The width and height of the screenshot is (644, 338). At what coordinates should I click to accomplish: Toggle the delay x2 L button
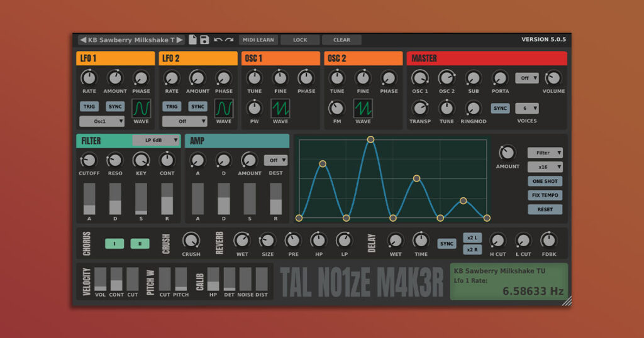(x=472, y=238)
